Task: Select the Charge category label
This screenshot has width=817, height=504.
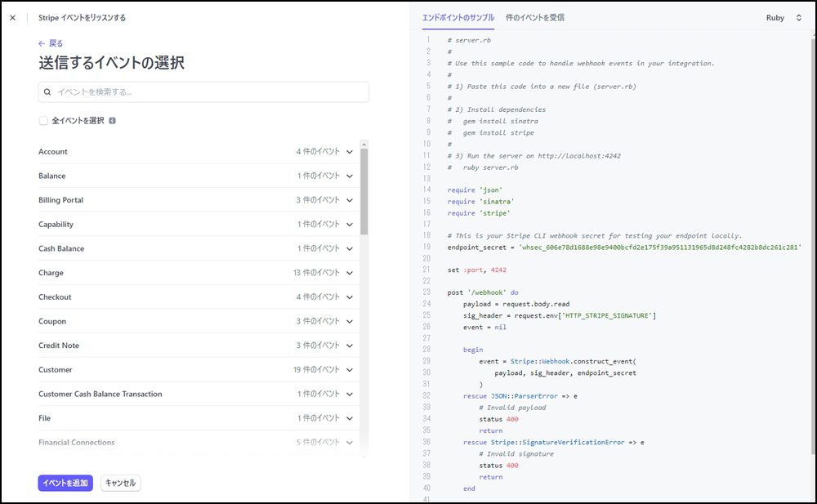Action: click(51, 273)
